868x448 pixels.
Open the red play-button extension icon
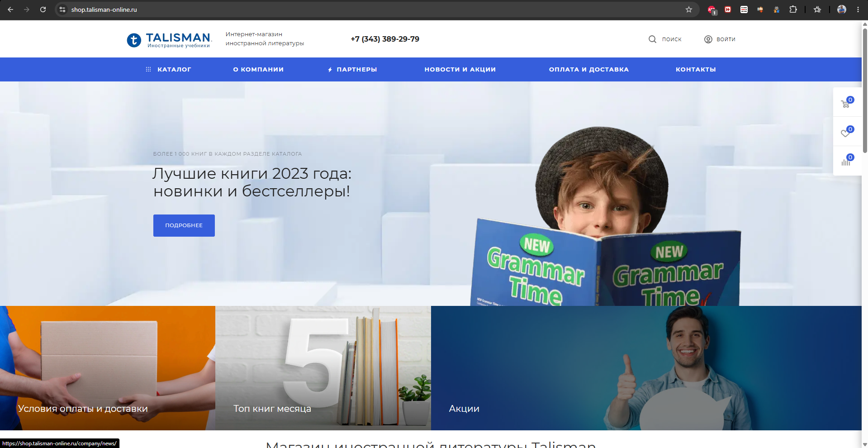[x=728, y=10]
